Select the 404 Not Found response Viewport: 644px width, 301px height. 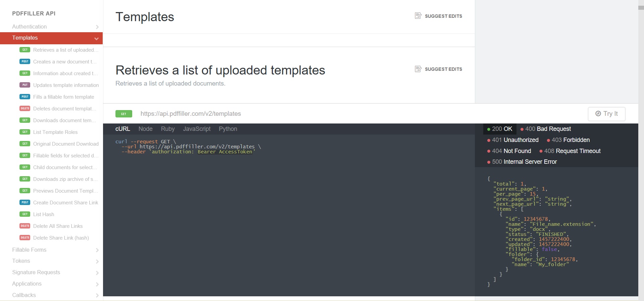tap(509, 151)
